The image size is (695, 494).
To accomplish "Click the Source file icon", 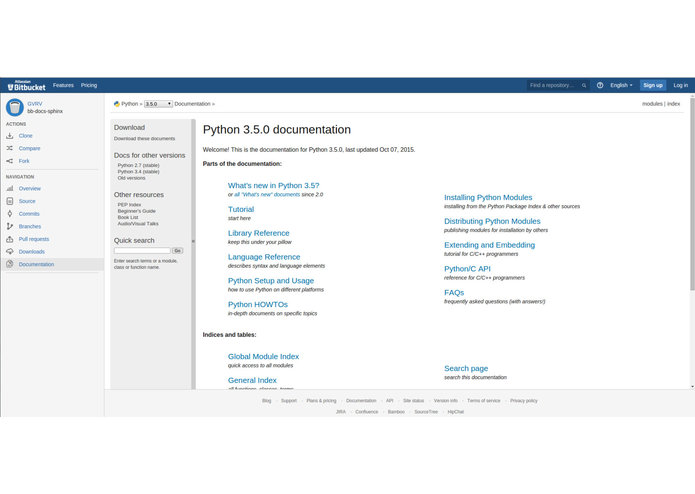I will tap(10, 201).
